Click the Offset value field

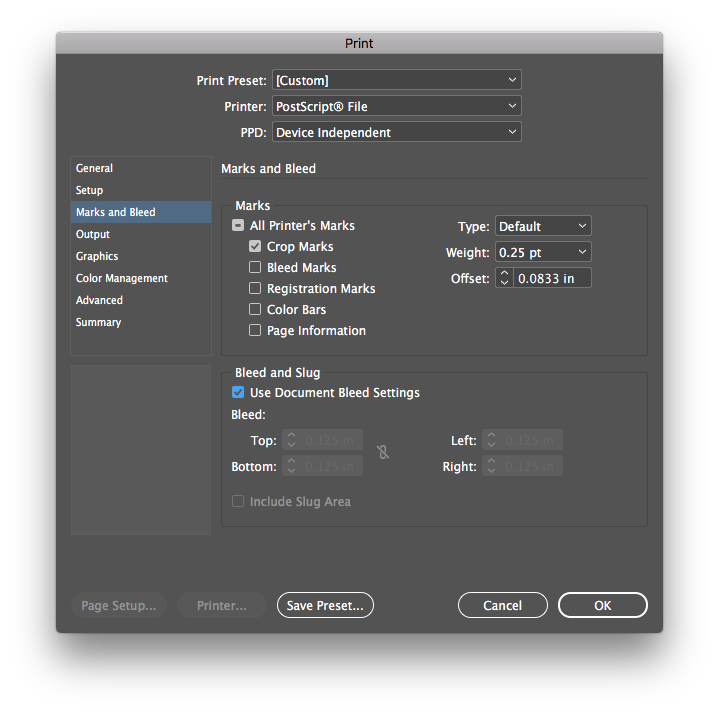click(x=552, y=278)
